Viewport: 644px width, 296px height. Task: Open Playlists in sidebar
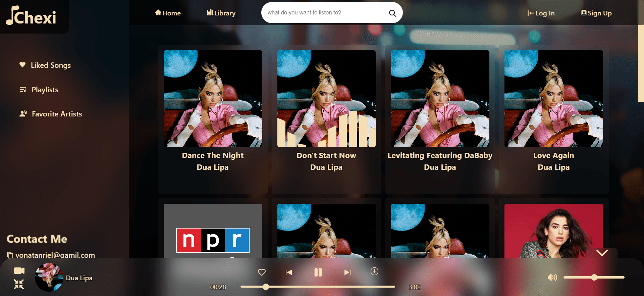pos(45,90)
